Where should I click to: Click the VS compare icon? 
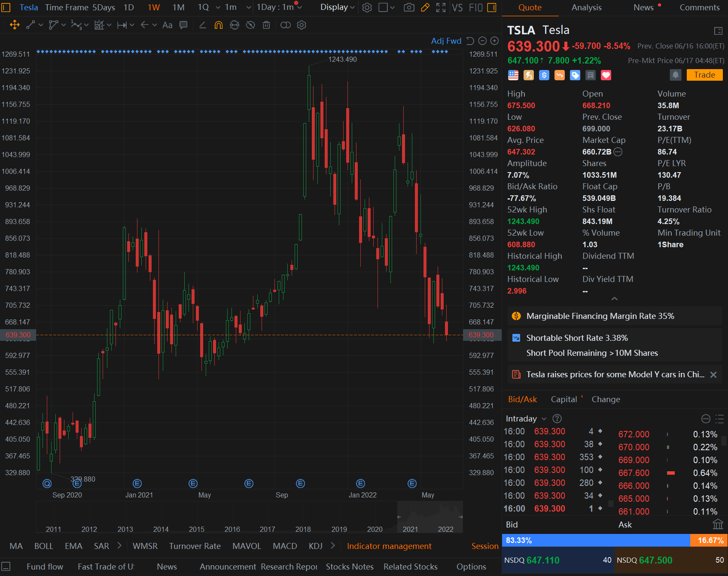(x=457, y=7)
